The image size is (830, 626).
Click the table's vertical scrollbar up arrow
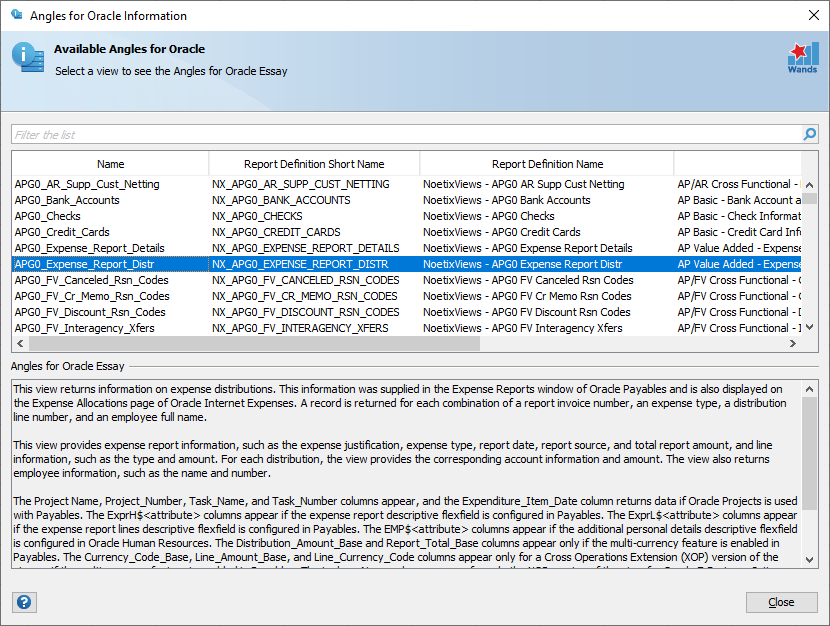click(x=809, y=185)
